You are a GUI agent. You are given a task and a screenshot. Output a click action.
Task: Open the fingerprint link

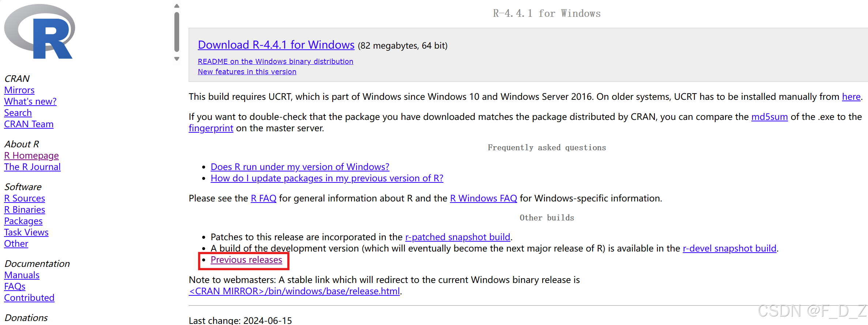coord(211,128)
